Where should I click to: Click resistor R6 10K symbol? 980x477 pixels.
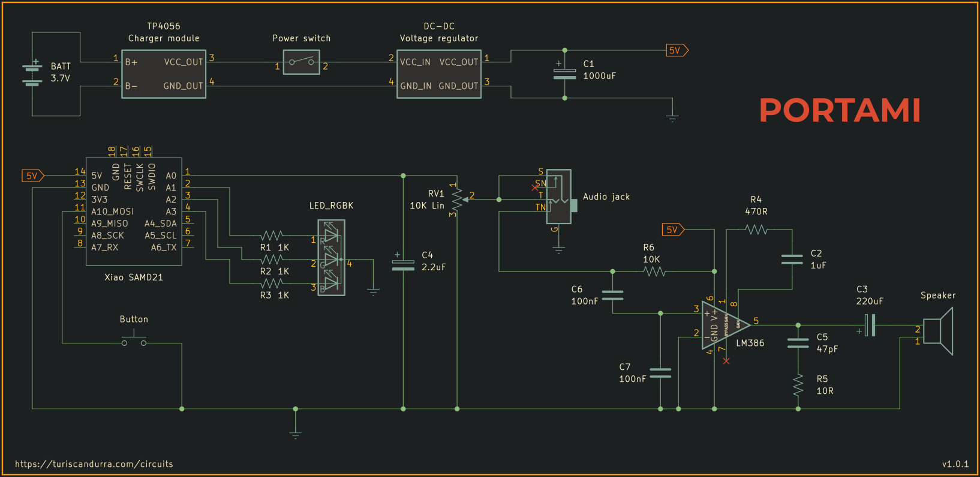(x=654, y=271)
